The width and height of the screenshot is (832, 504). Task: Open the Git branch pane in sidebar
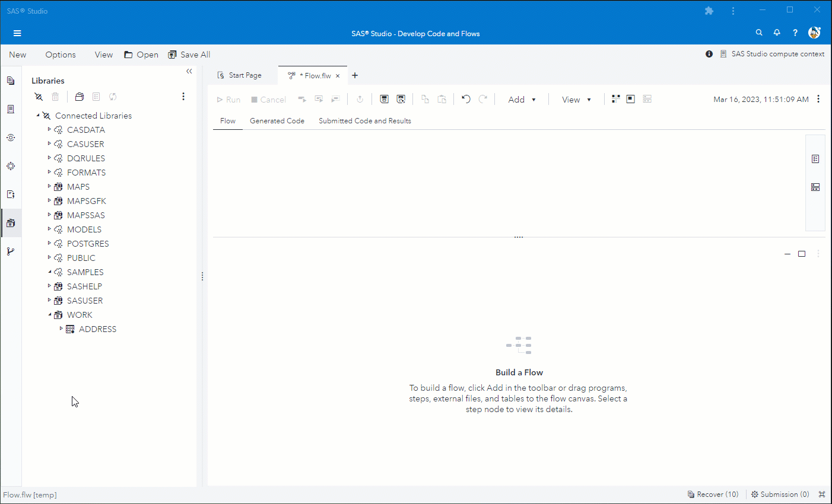click(11, 251)
